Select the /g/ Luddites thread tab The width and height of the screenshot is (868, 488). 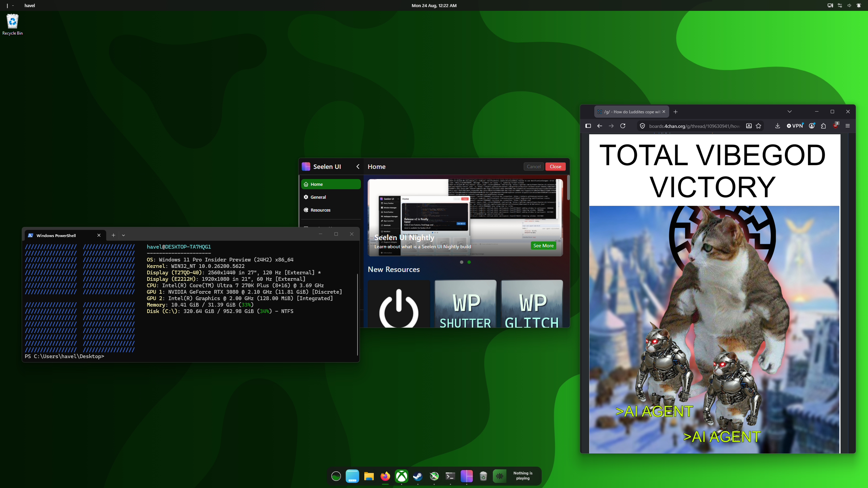632,112
